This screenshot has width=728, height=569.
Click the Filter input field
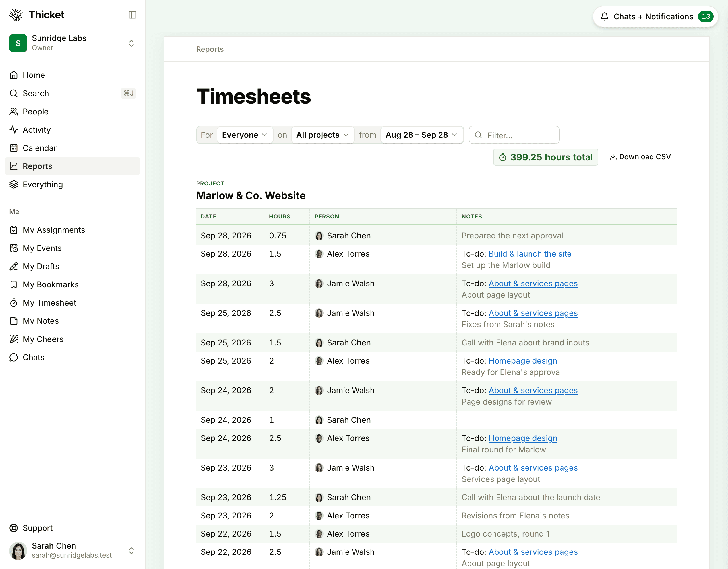tap(514, 135)
